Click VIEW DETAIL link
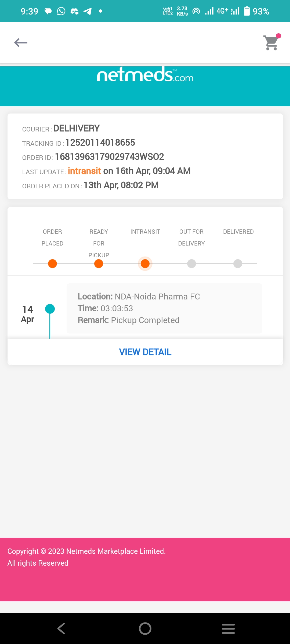Screen dimensions: 290x644 [x=145, y=352]
